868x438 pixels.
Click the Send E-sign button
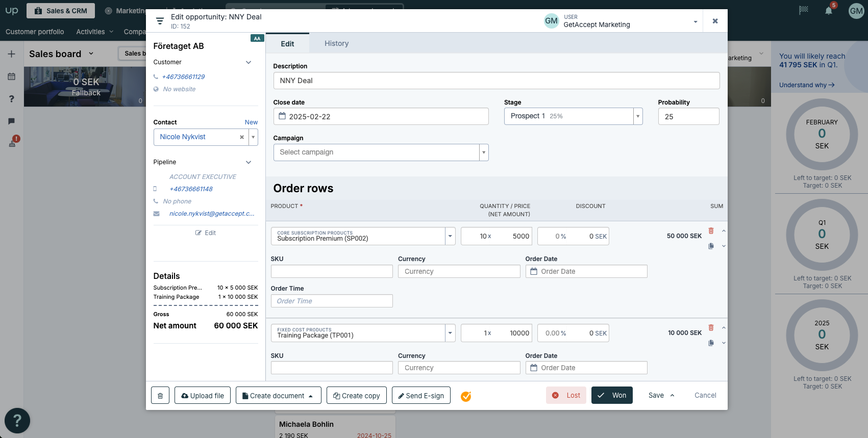[421, 396]
